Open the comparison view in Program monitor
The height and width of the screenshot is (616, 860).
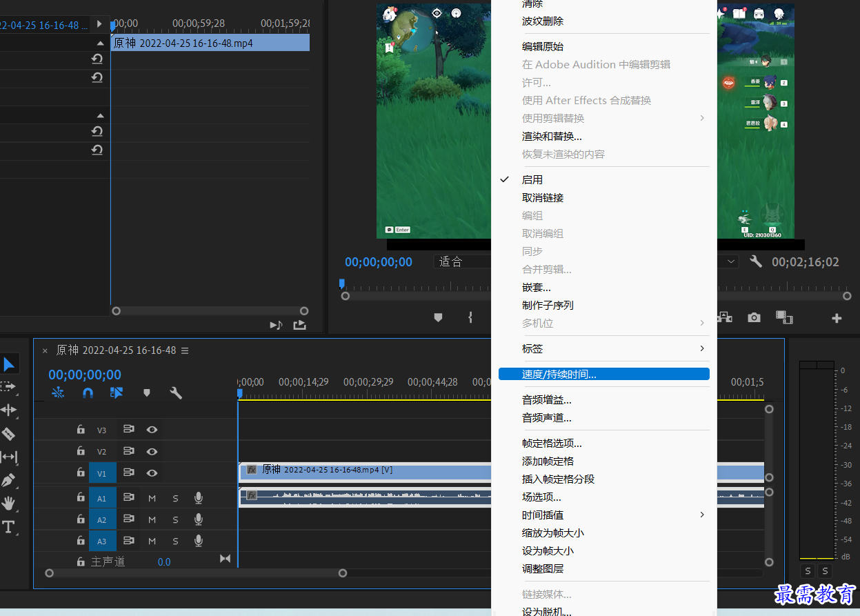[x=784, y=317]
